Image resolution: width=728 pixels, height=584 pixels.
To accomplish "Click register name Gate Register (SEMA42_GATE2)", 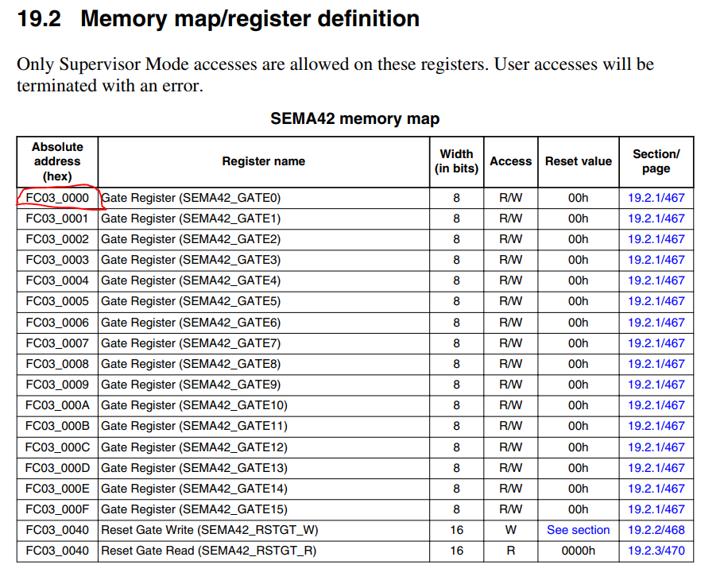I will (x=191, y=239).
